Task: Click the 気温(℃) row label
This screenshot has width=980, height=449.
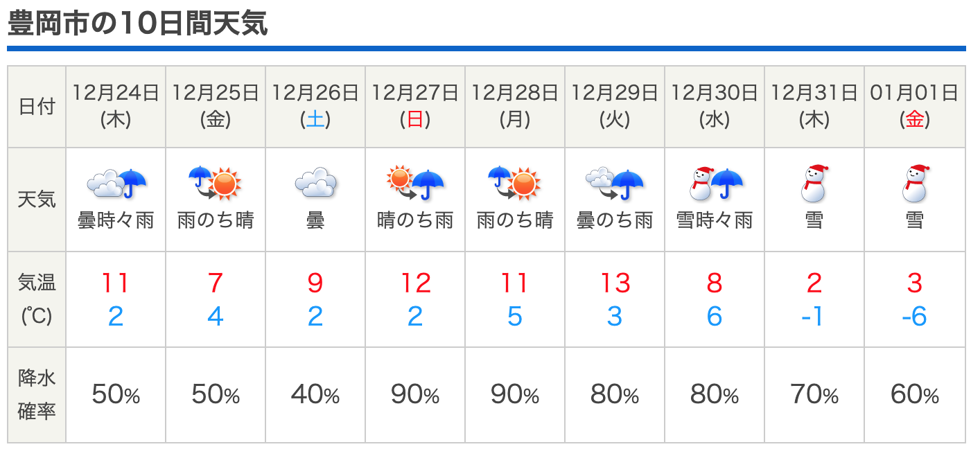Action: click(x=37, y=299)
